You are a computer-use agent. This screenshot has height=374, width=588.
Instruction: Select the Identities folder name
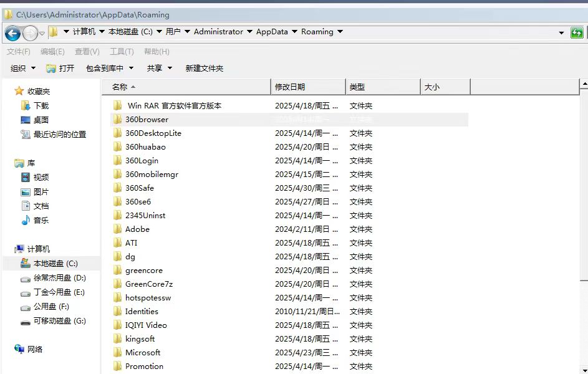tap(142, 312)
